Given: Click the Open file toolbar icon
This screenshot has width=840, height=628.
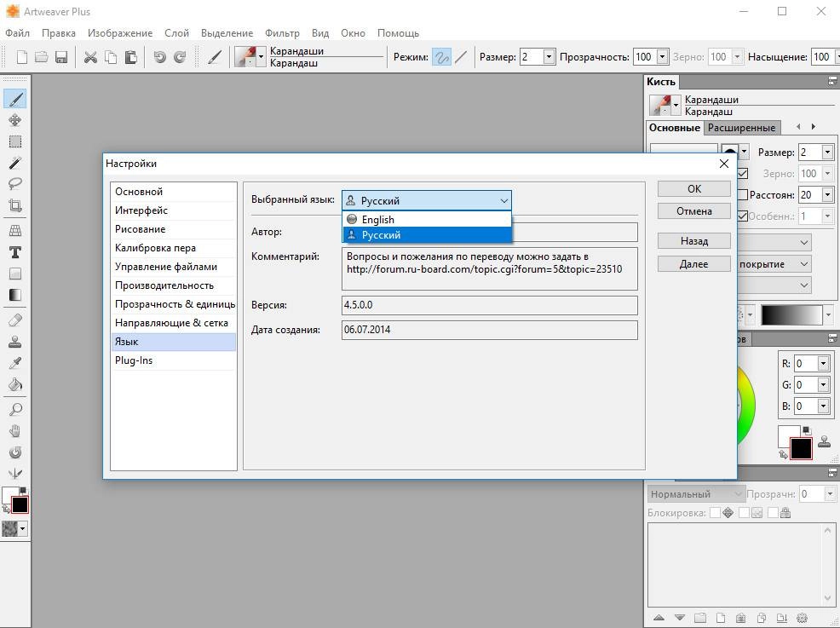Looking at the screenshot, I should pos(42,57).
